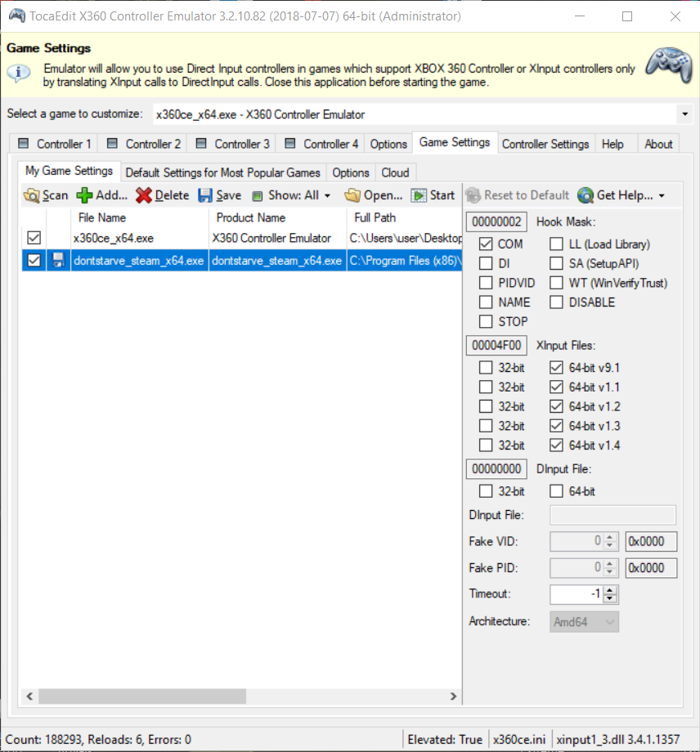
Task: Click the gamepad image in header
Action: (669, 65)
